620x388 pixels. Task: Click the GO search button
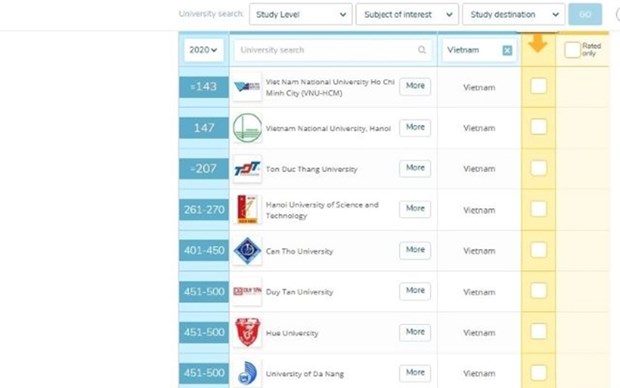pyautogui.click(x=585, y=15)
